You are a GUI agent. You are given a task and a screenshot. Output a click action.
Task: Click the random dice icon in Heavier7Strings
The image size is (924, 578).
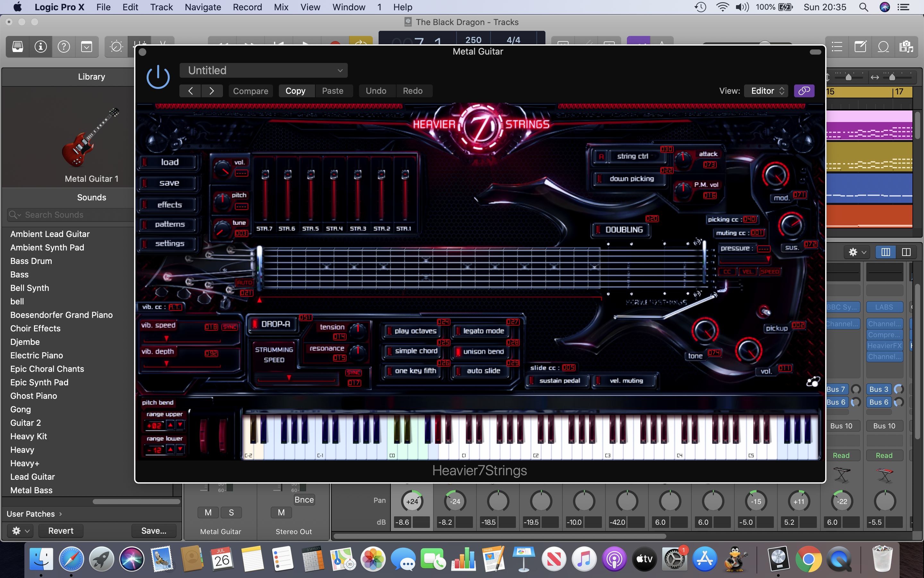(x=813, y=381)
